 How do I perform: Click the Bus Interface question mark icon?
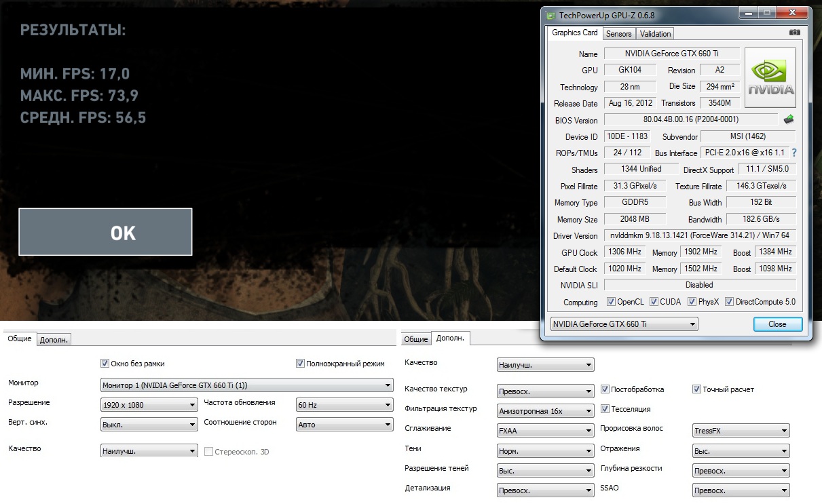click(794, 153)
